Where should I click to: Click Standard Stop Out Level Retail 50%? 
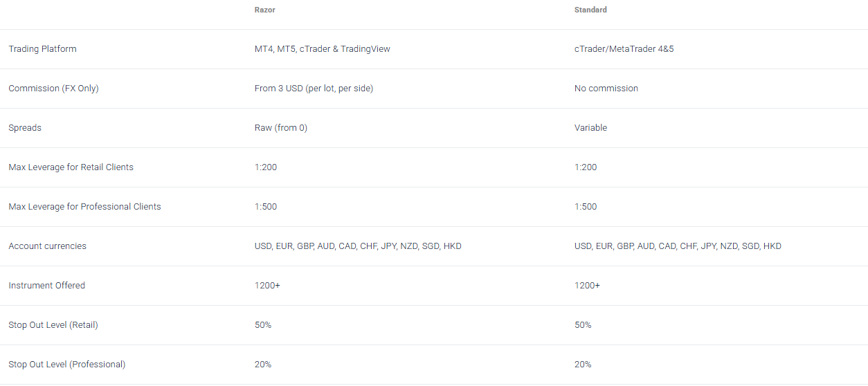pyautogui.click(x=583, y=325)
